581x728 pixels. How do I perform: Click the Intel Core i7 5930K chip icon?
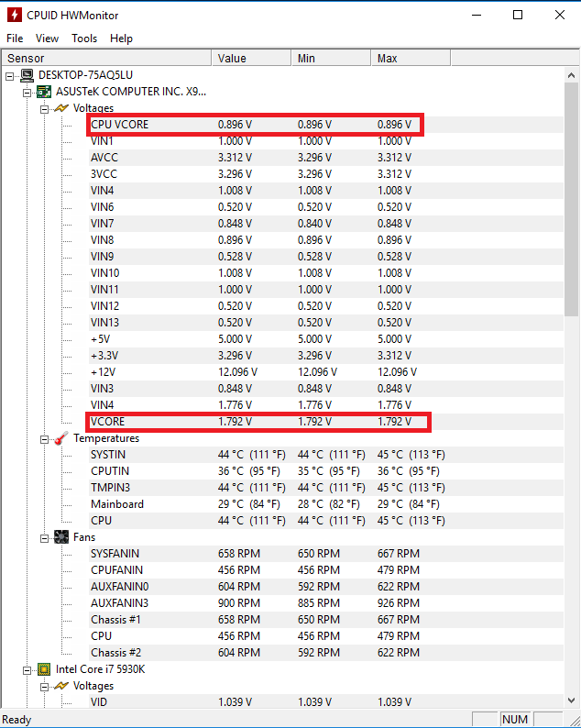coord(44,669)
